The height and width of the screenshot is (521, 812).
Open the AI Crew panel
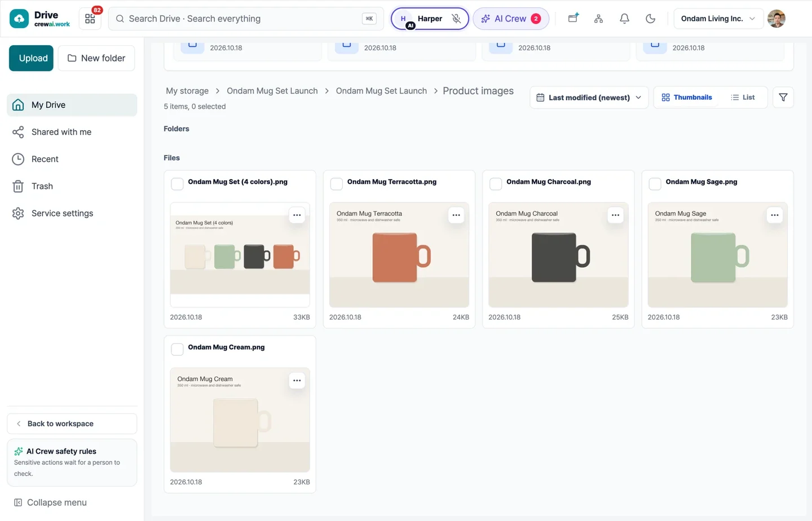point(511,19)
